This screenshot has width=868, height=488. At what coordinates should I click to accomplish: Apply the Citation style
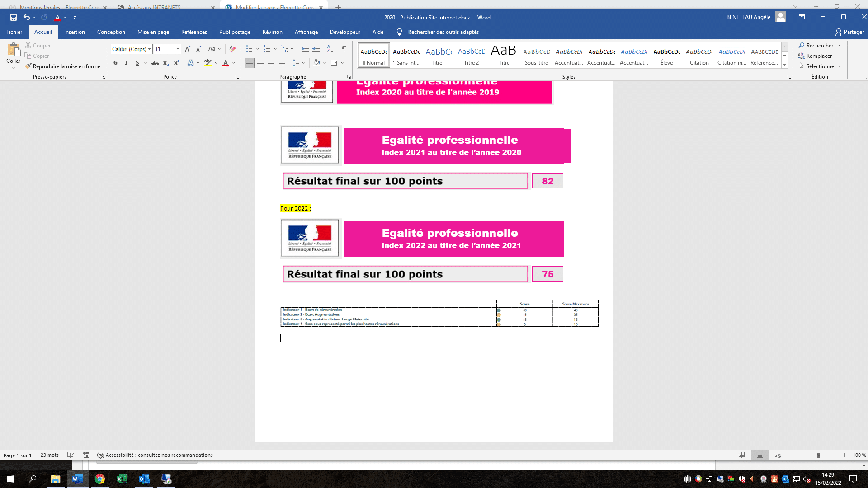click(x=699, y=56)
